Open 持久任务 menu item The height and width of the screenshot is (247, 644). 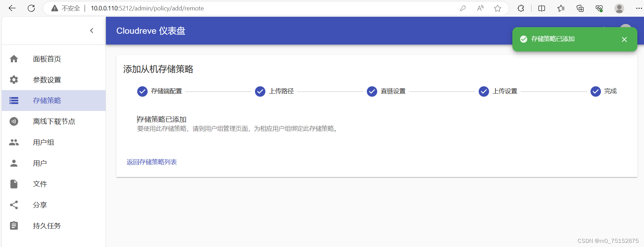pyautogui.click(x=47, y=226)
